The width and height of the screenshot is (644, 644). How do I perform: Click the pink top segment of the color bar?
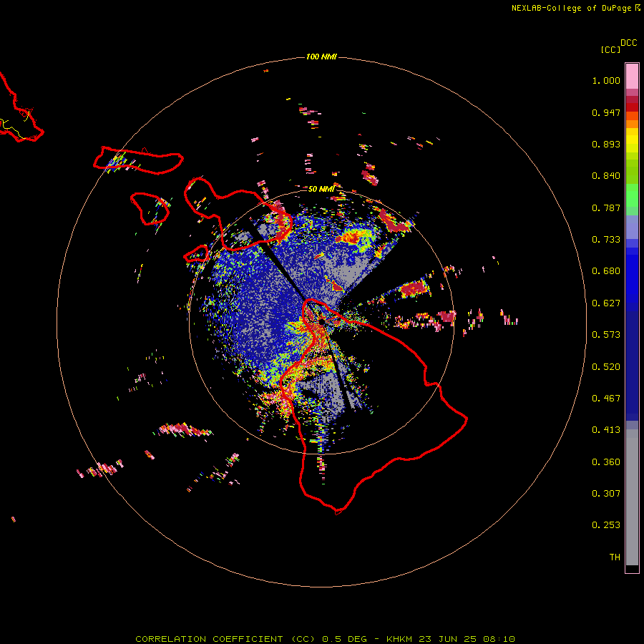[x=632, y=77]
